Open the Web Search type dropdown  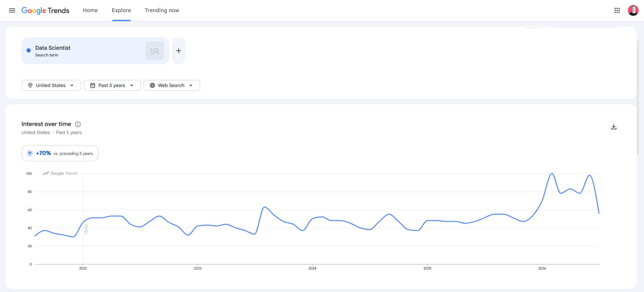click(x=172, y=85)
